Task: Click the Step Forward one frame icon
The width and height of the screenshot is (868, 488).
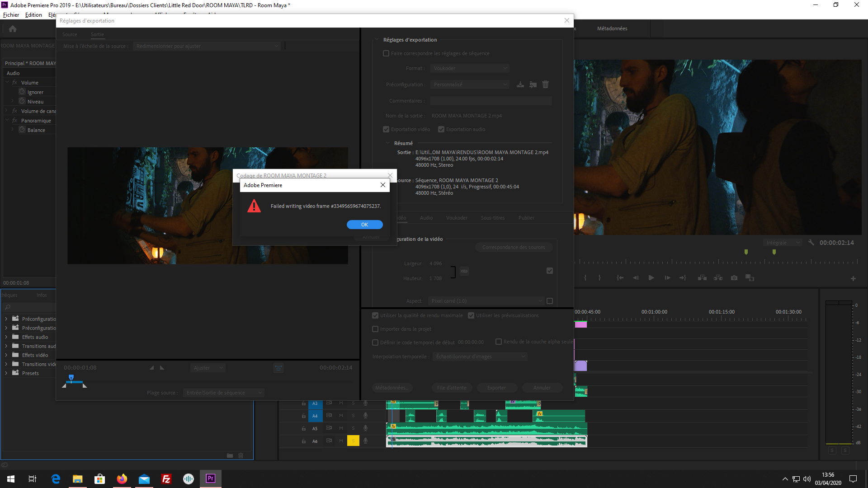Action: [667, 278]
